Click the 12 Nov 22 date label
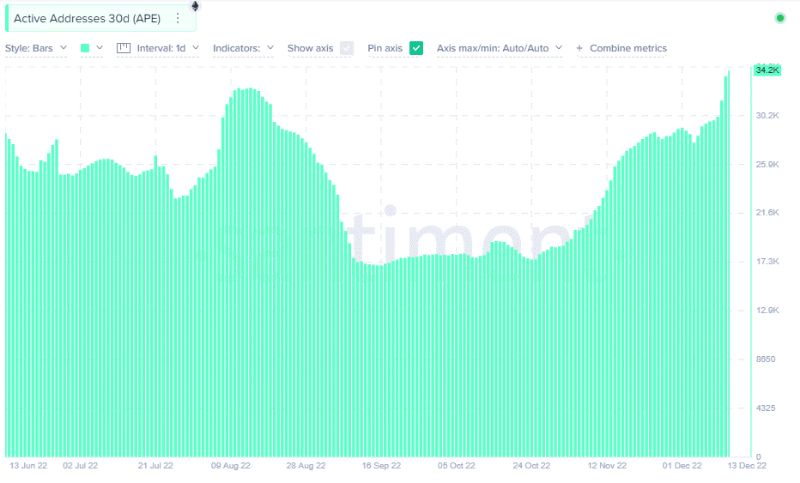Screen dimensions: 800x483 click(607, 466)
